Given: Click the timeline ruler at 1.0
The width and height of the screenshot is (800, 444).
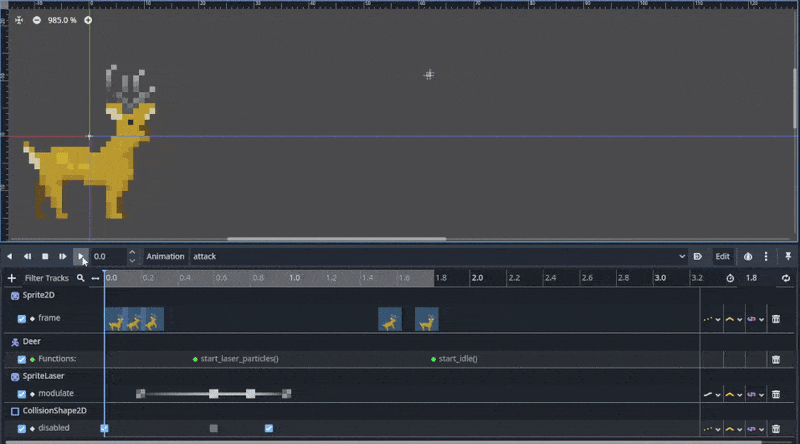Looking at the screenshot, I should click(294, 278).
